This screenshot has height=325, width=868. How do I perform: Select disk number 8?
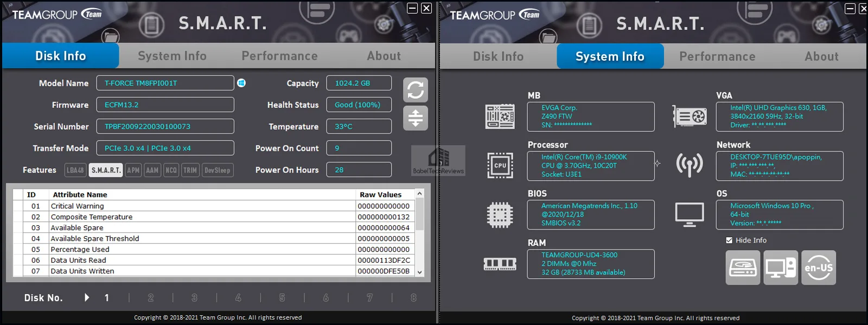(x=413, y=297)
